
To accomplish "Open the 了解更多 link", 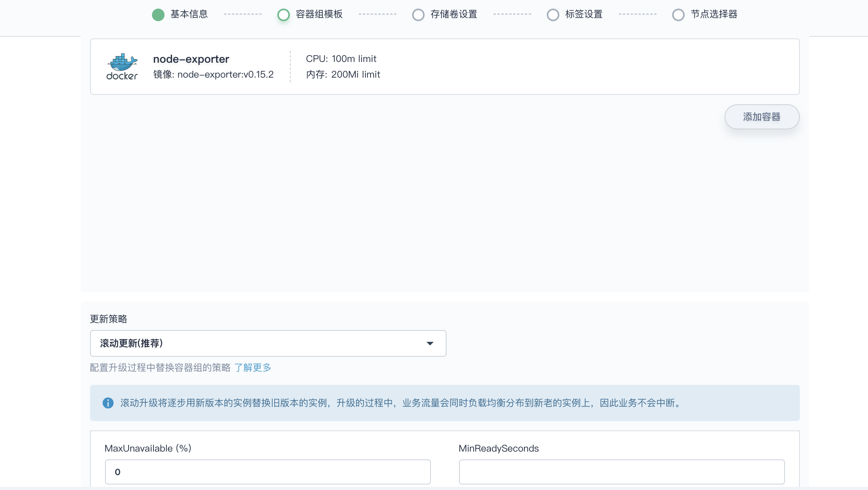I will coord(253,368).
